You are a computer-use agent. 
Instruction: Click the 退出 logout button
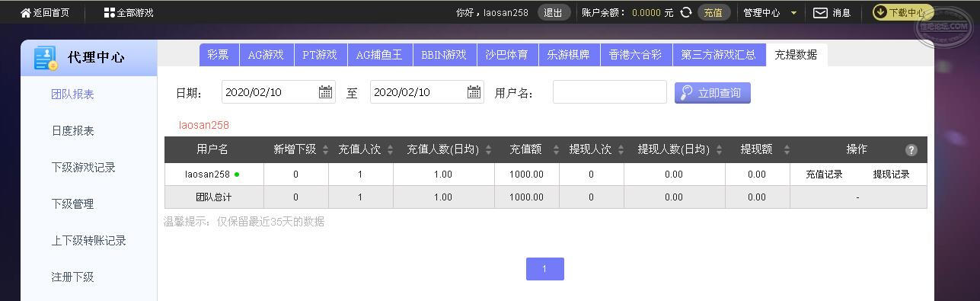click(554, 12)
